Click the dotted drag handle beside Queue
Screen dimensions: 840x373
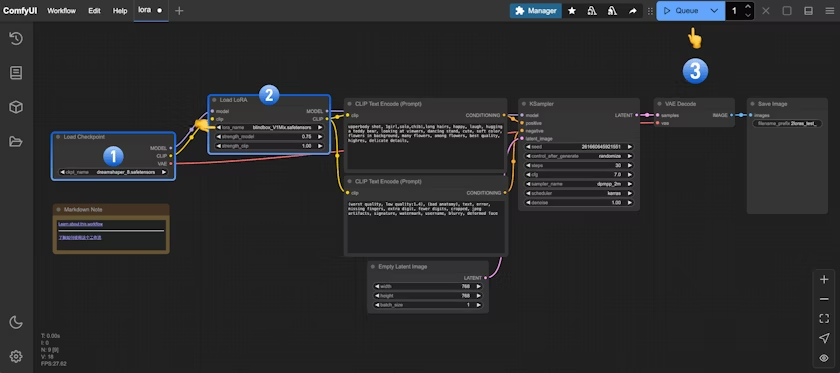[x=650, y=11]
